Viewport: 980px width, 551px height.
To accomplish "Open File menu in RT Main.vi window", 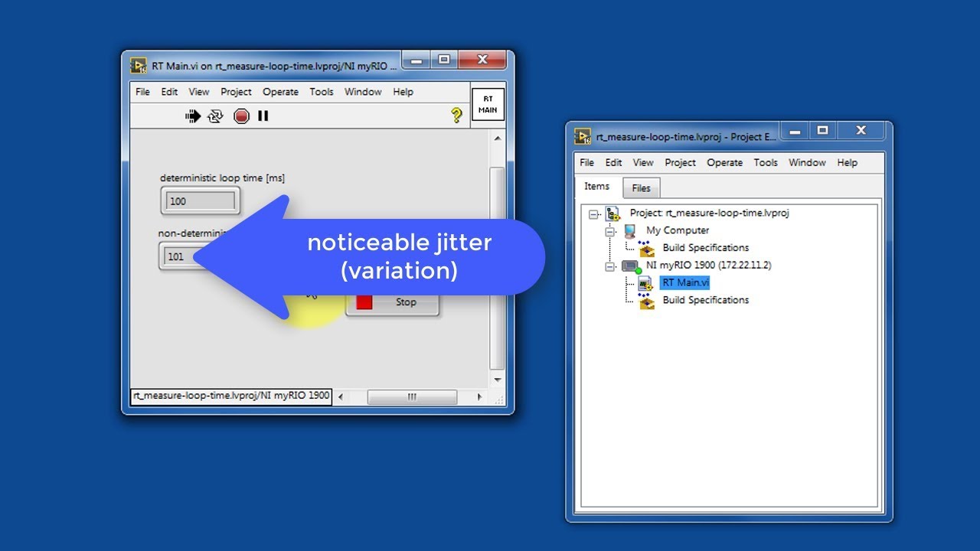I will point(142,92).
